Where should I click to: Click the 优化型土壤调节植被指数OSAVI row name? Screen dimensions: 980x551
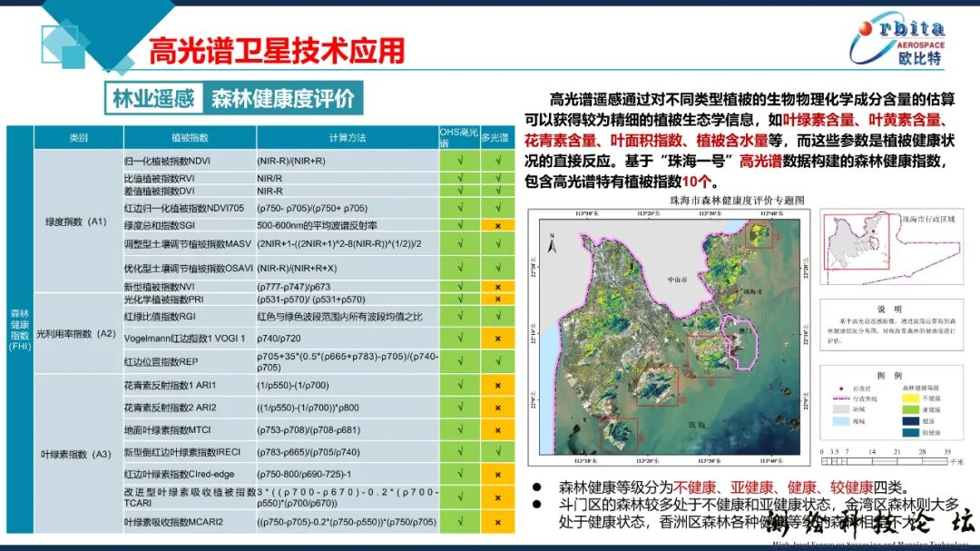pos(189,269)
